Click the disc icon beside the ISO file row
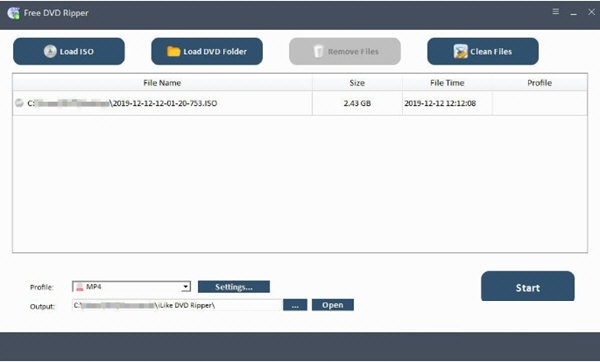 coord(19,103)
